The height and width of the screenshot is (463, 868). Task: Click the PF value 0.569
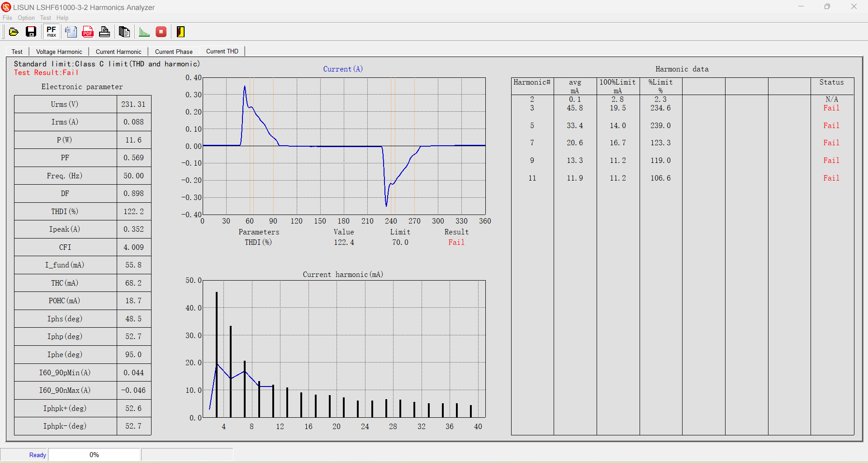pyautogui.click(x=133, y=158)
